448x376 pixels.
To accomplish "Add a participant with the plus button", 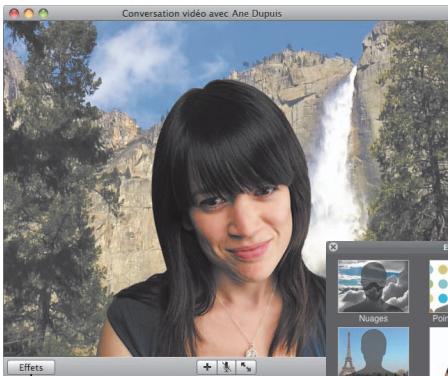I will click(207, 367).
